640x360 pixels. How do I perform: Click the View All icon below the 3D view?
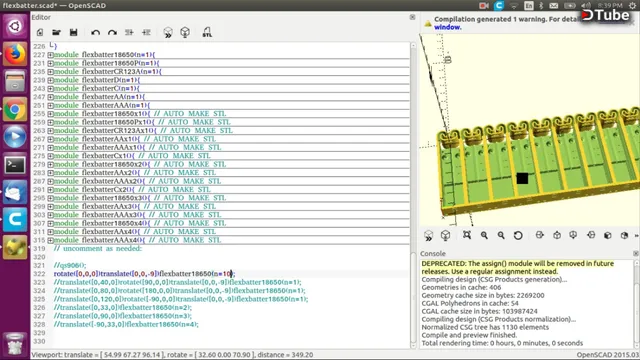(467, 235)
